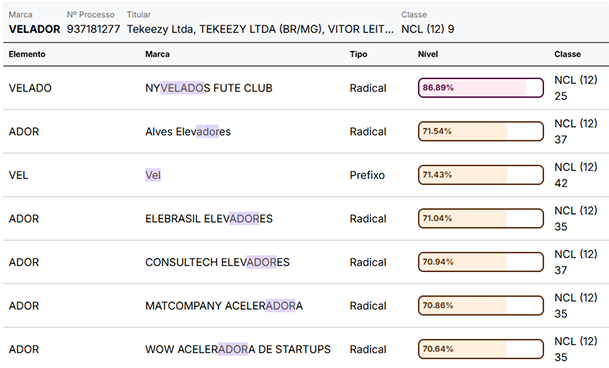This screenshot has height=368, width=609.
Task: Open the Alves Elevadores mark entry
Action: tap(188, 132)
